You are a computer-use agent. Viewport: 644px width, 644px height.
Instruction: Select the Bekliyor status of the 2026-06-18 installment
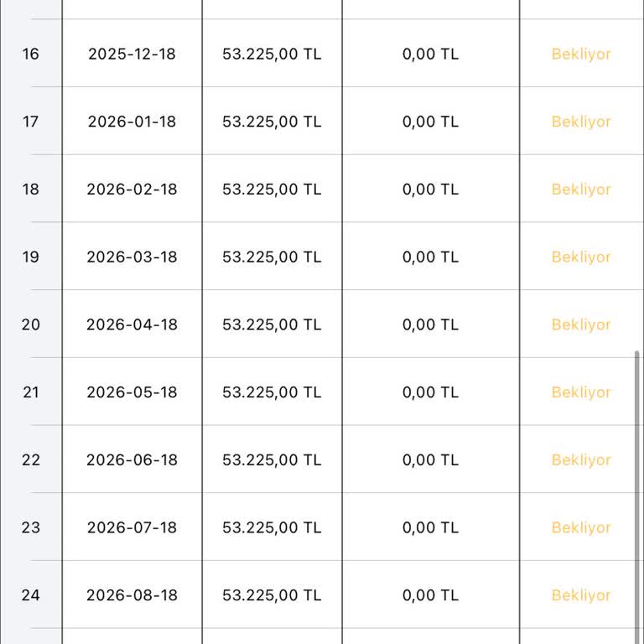pos(581,460)
